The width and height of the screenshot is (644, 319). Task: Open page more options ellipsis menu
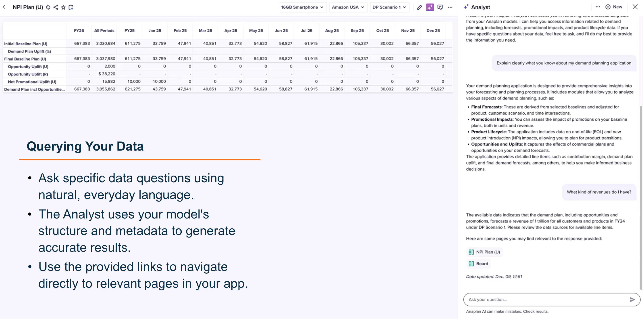(x=450, y=7)
